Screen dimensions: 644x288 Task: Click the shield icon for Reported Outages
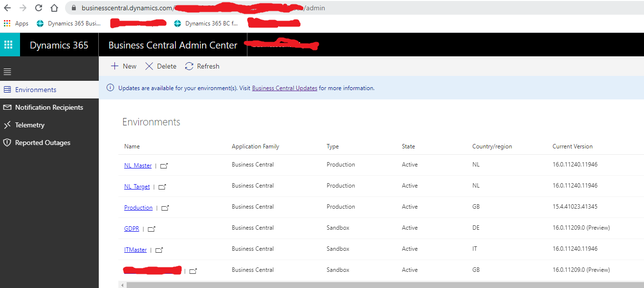(7, 143)
